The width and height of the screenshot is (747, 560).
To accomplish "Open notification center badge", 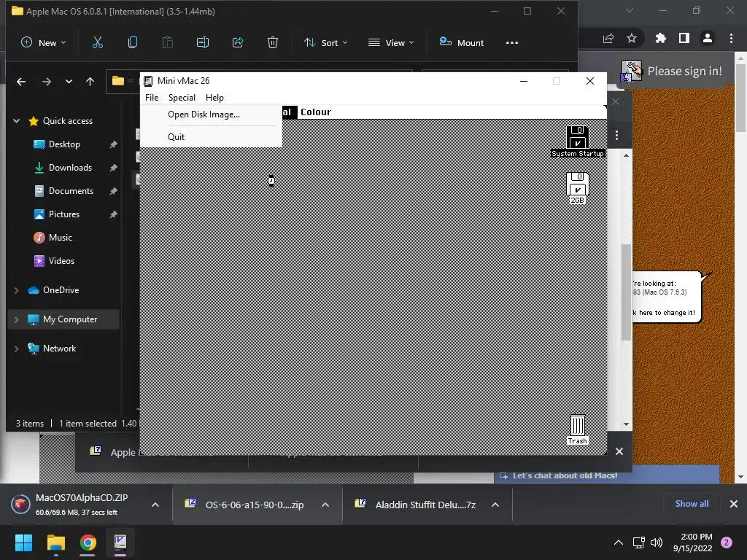I will (x=727, y=542).
